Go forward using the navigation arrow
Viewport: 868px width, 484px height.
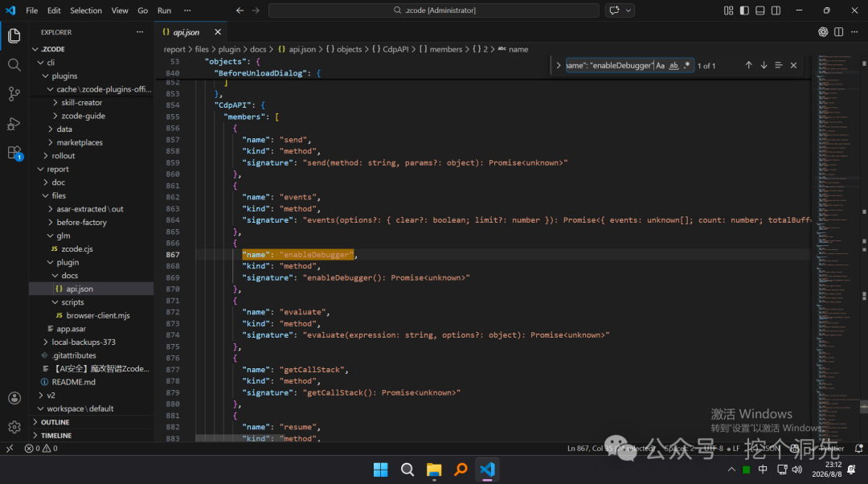[x=256, y=10]
